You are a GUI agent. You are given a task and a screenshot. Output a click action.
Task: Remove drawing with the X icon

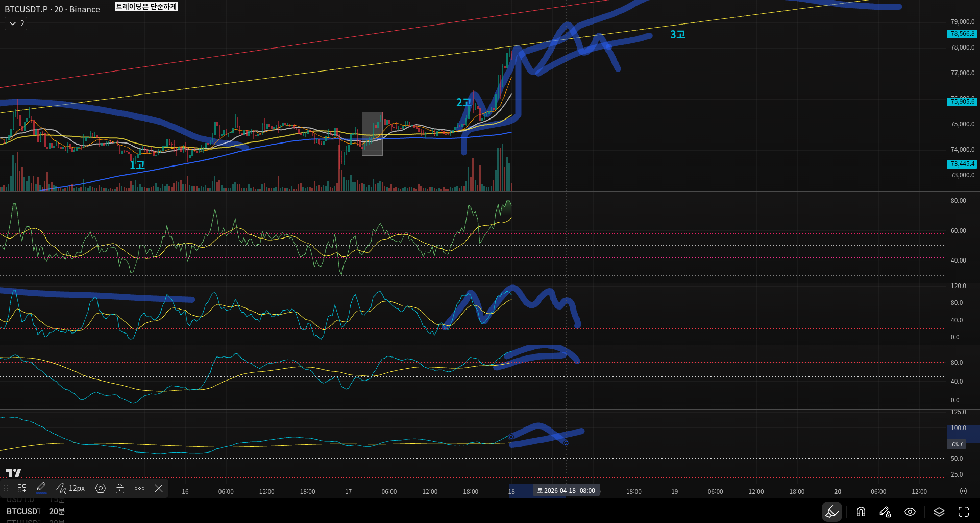pyautogui.click(x=159, y=488)
